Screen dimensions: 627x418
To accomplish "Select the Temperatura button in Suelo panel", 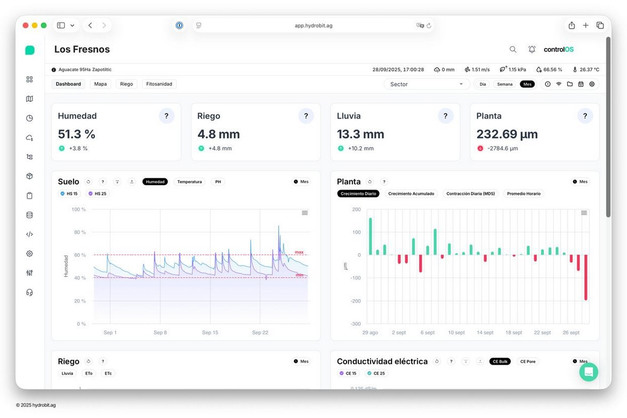I will [x=189, y=181].
